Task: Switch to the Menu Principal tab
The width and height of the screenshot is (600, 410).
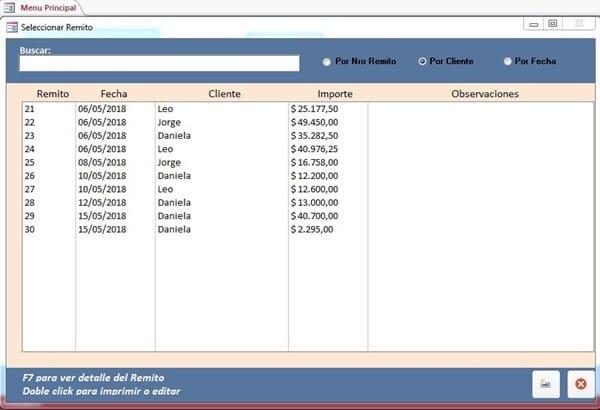Action: point(48,7)
